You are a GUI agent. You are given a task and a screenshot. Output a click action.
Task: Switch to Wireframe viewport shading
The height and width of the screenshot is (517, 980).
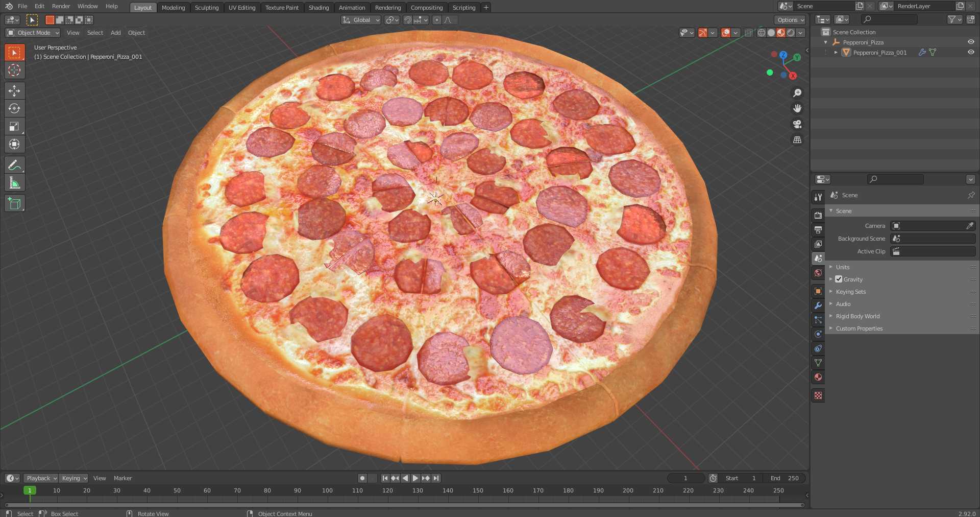762,33
